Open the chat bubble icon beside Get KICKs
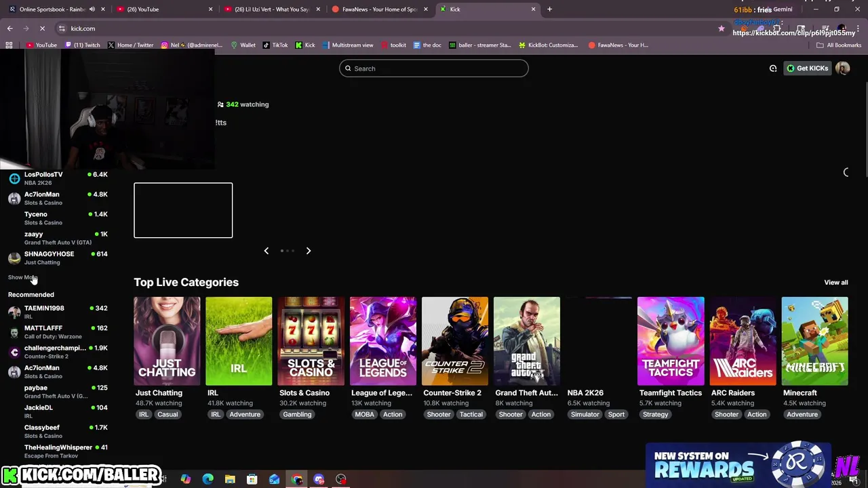Viewport: 868px width, 488px height. pos(773,68)
